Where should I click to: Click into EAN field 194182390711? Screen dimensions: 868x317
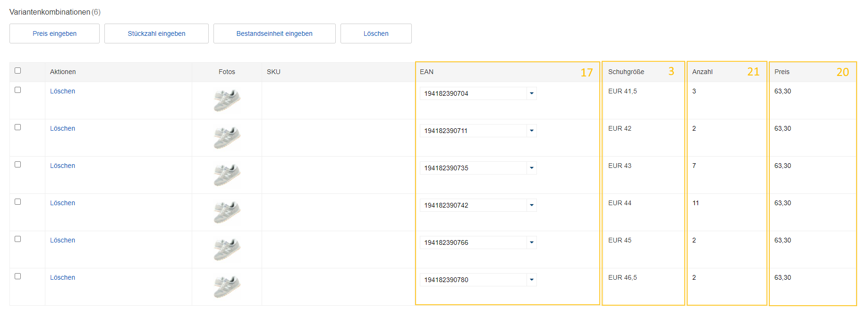click(x=472, y=131)
